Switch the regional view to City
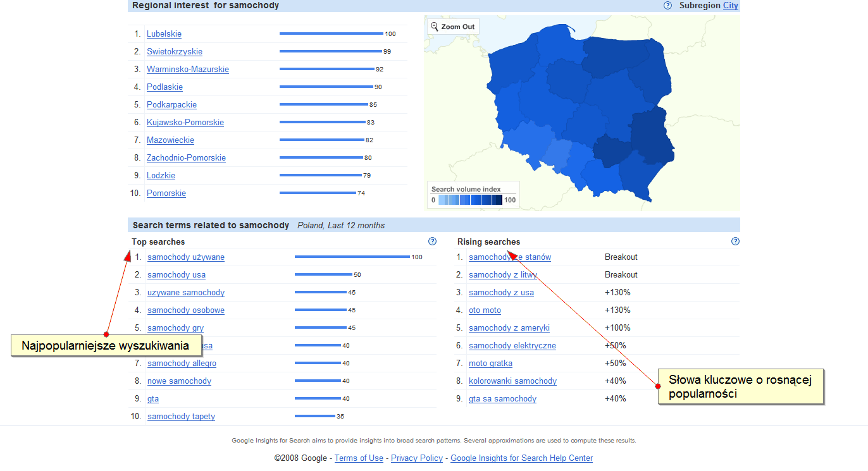868x471 pixels. [730, 6]
